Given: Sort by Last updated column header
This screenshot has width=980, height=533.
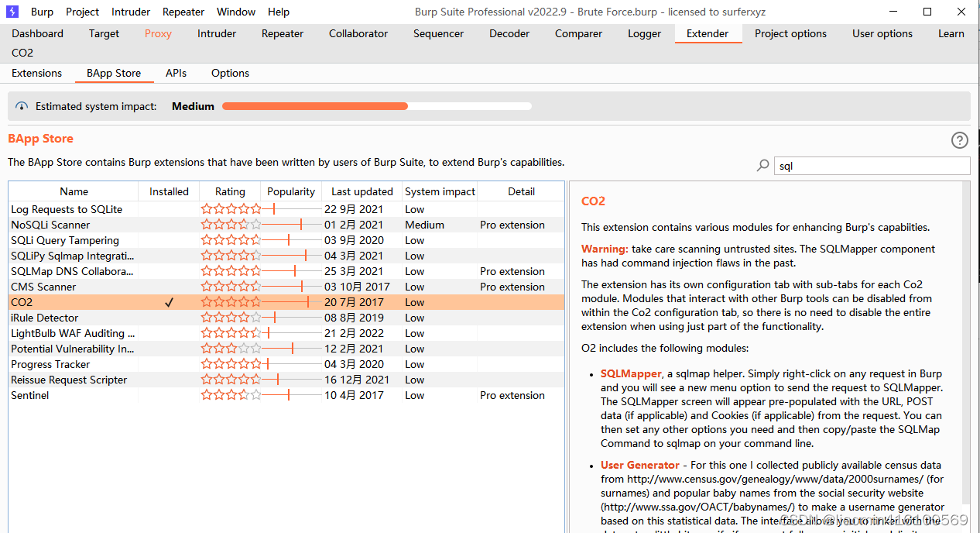Looking at the screenshot, I should click(x=362, y=191).
